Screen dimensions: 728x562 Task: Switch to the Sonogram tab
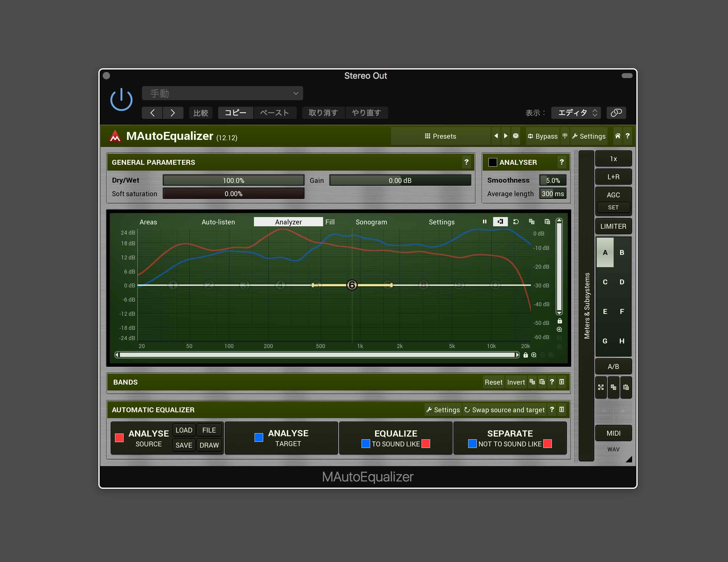pos(371,222)
